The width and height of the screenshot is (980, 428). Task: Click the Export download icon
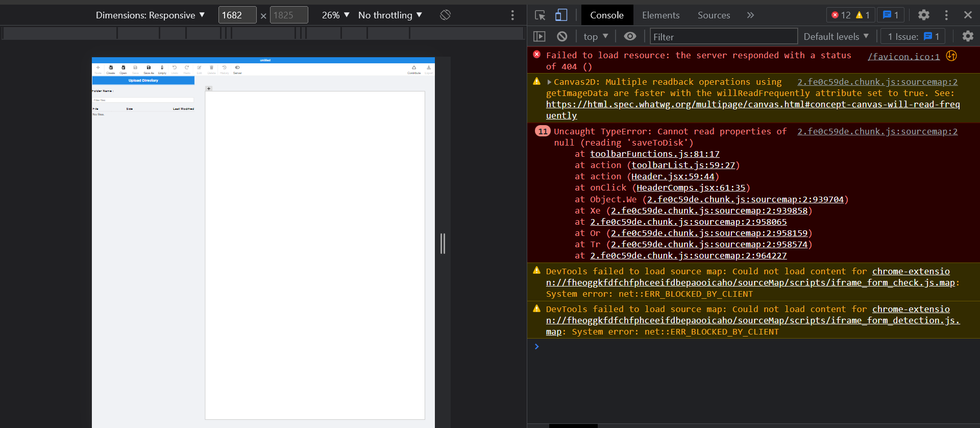[429, 67]
